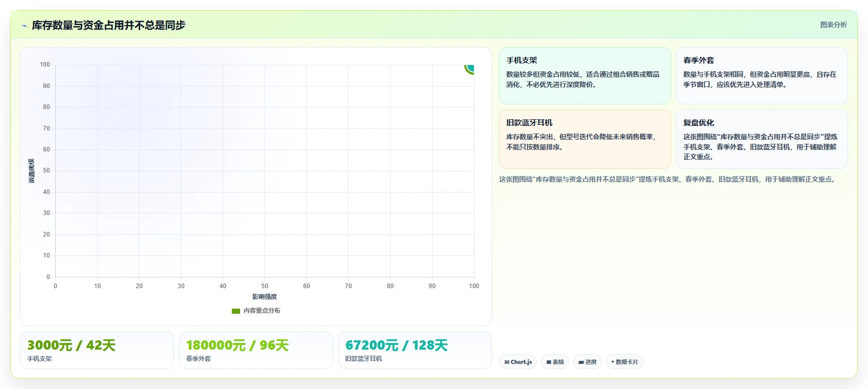Toggle the 内容重点分布 legend item
Viewport: 868px width, 389px height.
coord(256,311)
